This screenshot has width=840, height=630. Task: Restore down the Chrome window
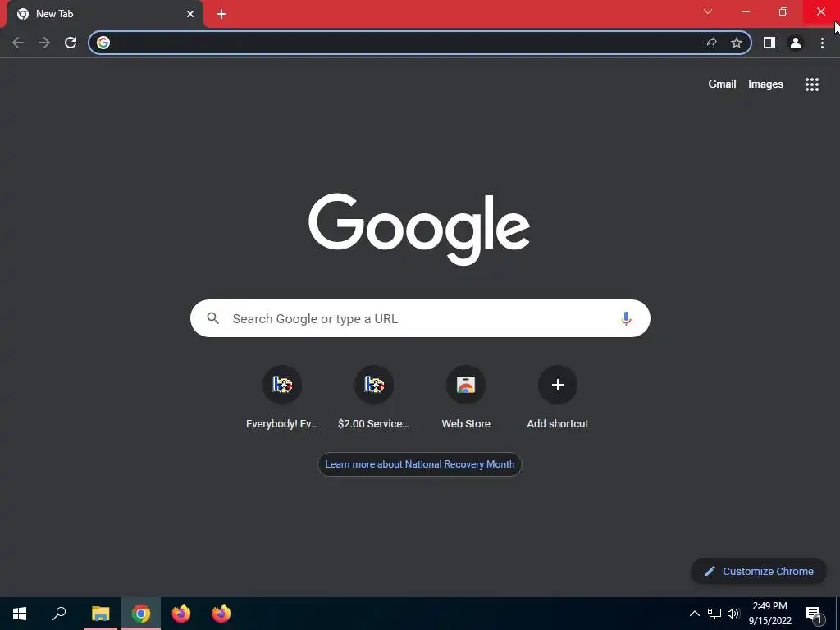(783, 11)
